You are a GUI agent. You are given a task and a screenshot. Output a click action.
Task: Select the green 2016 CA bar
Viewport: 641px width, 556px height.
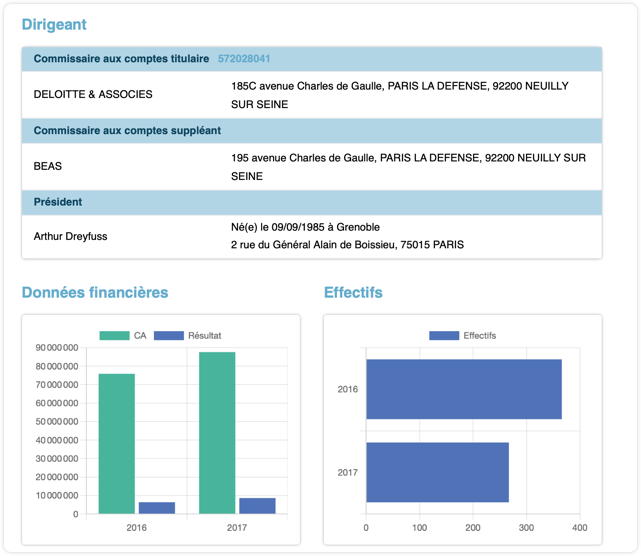click(x=116, y=443)
